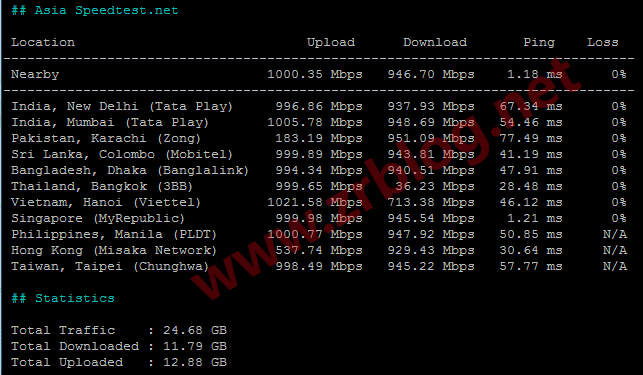This screenshot has height=375, width=643.
Task: Click Singapore ping '1.21 ms'
Action: [535, 218]
